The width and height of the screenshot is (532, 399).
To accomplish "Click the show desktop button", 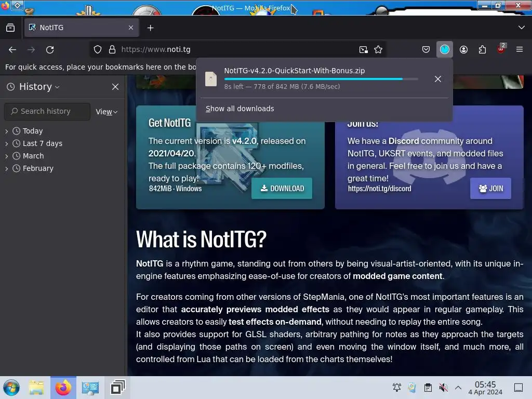I will pos(518,388).
